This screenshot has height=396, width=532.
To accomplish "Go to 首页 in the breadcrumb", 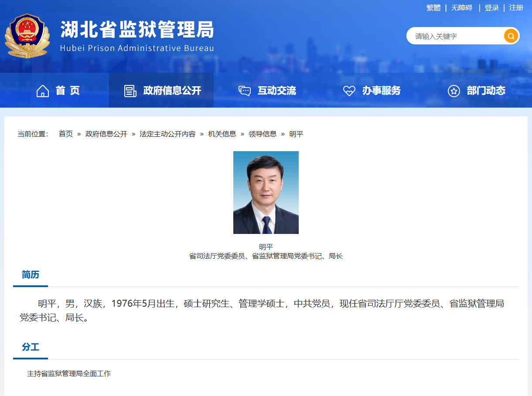I will (66, 134).
